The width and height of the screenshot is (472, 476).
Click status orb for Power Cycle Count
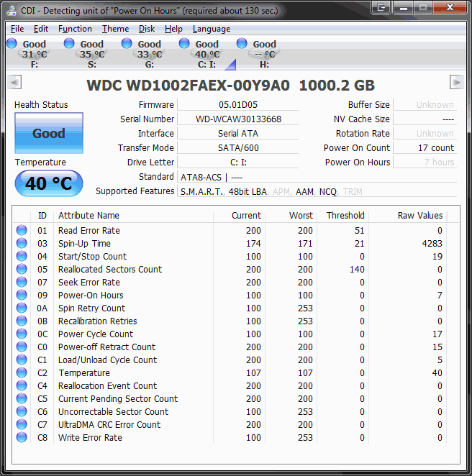22,334
